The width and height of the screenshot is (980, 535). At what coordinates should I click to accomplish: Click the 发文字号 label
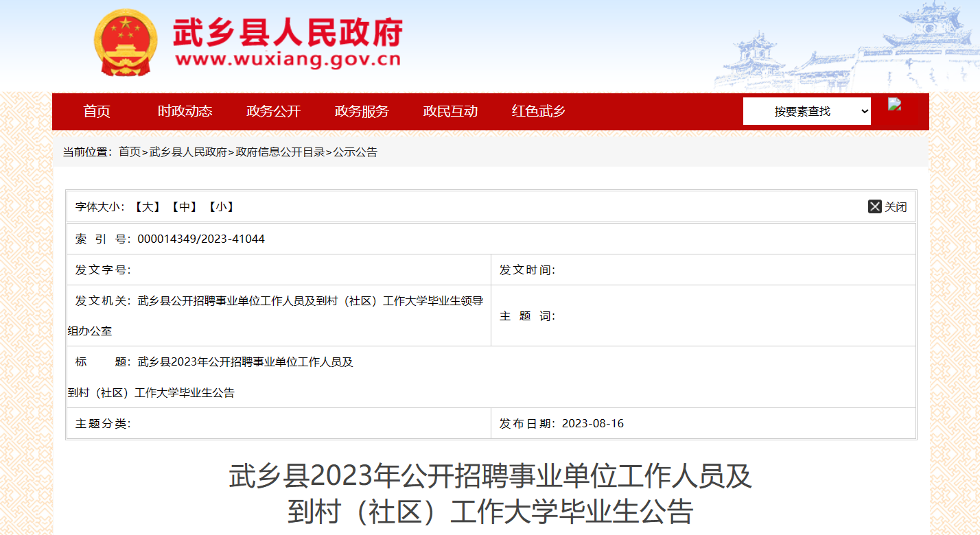(103, 270)
